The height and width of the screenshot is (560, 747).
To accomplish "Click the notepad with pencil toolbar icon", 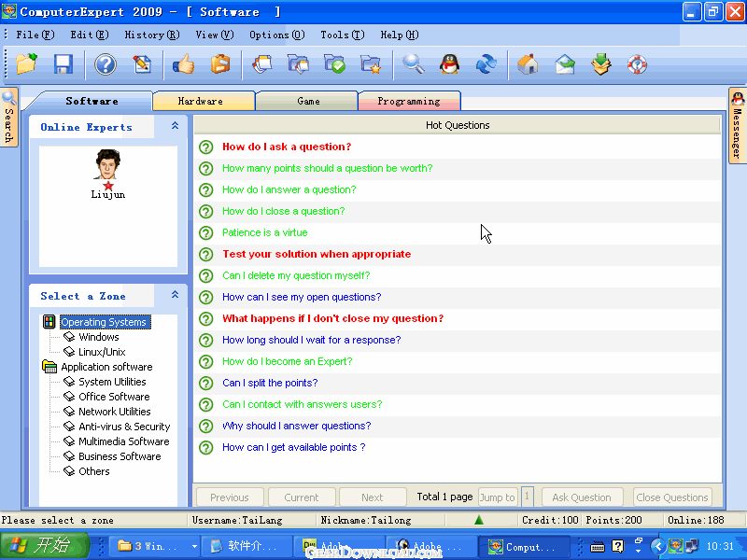I will (x=142, y=63).
